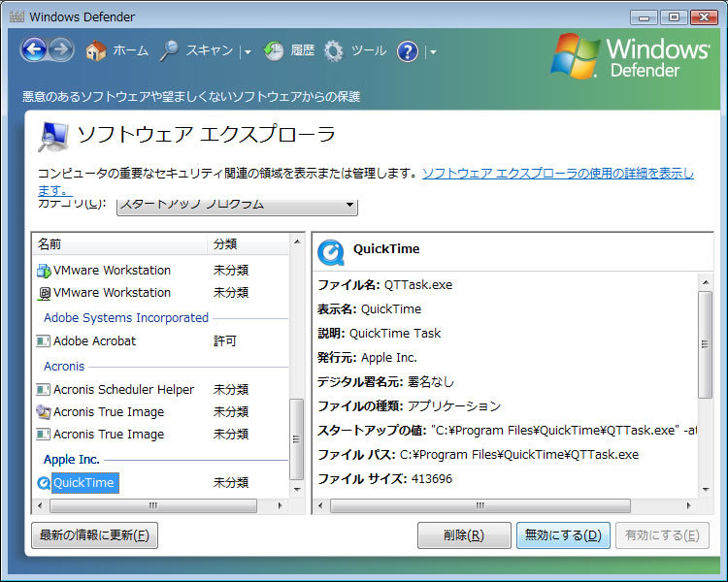Select the first Acronis True Image entry
The image size is (728, 582).
click(x=109, y=411)
